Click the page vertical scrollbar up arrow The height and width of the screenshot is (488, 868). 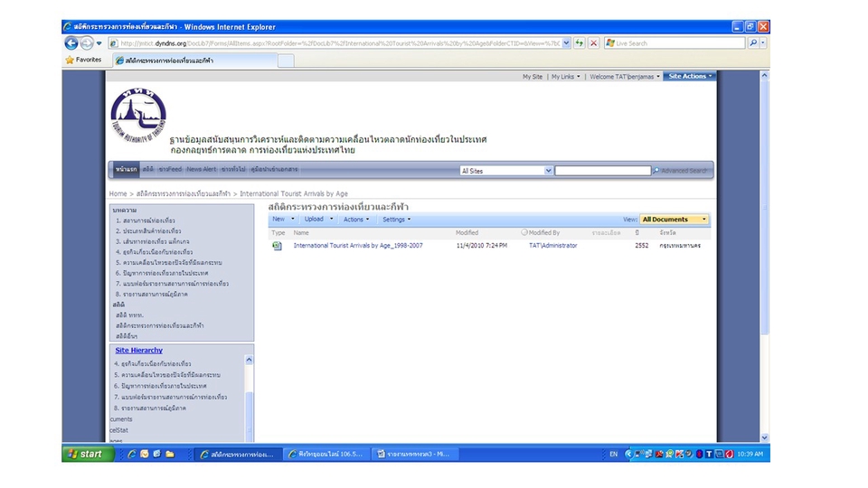point(765,75)
